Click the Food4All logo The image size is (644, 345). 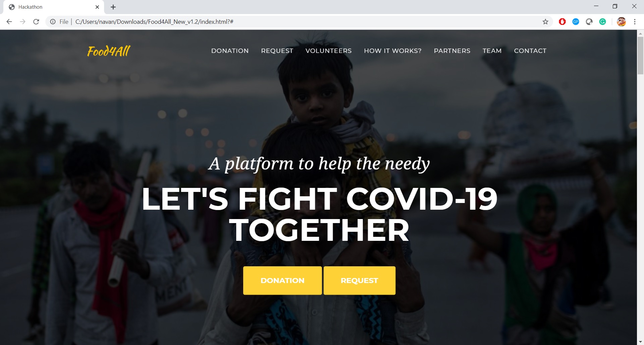(109, 51)
